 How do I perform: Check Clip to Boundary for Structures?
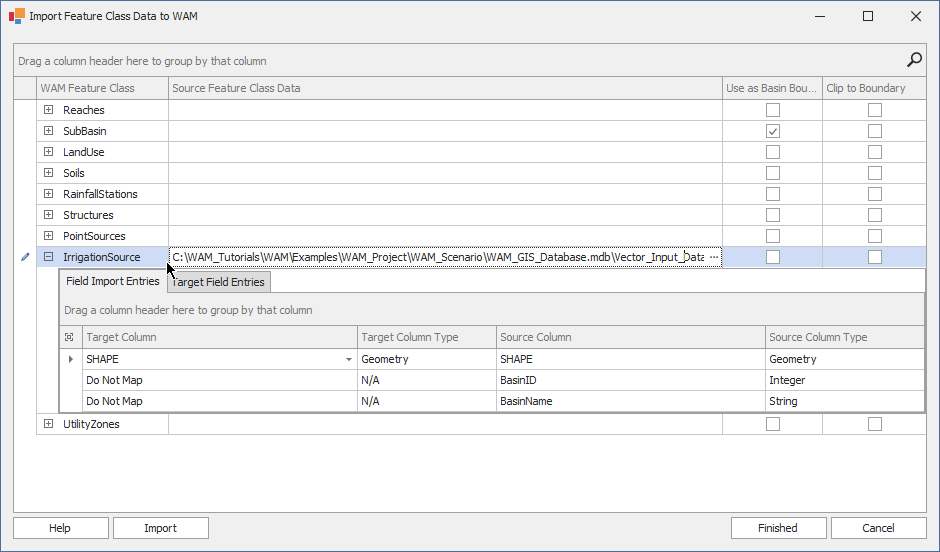point(875,215)
